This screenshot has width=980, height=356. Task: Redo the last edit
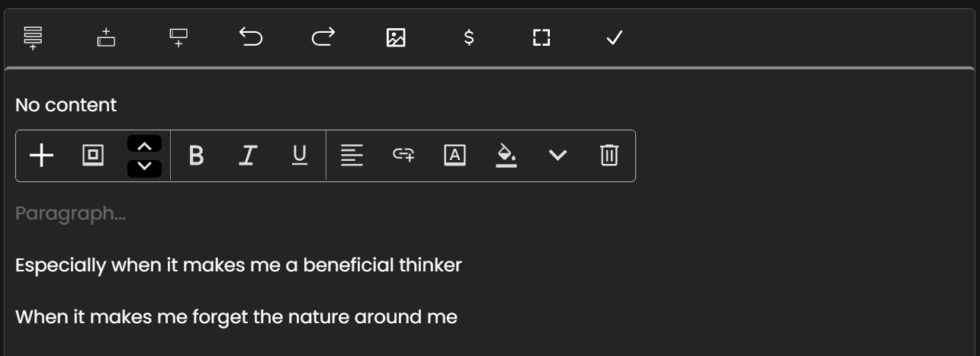(x=323, y=37)
